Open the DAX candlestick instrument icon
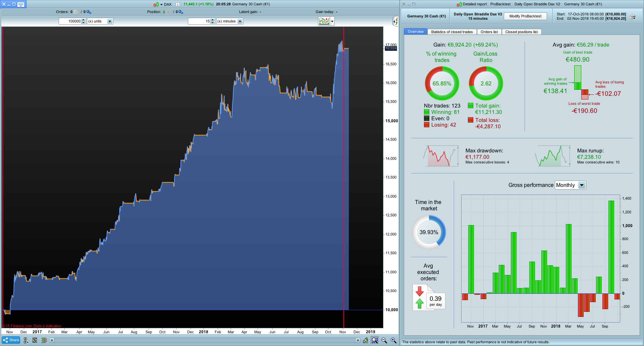The width and height of the screenshot is (644, 346). [156, 4]
